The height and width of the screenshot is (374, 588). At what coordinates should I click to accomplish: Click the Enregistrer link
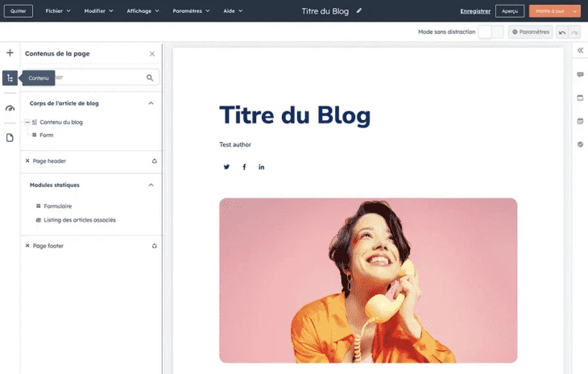475,11
